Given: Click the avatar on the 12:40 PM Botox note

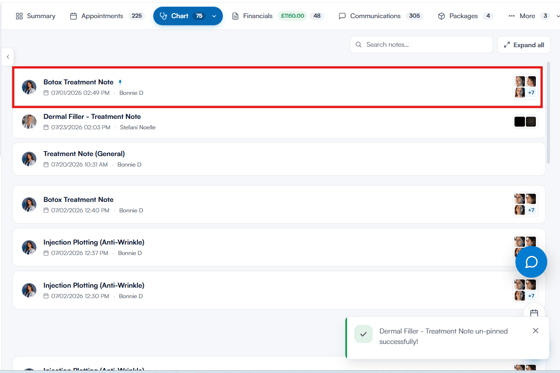Looking at the screenshot, I should tap(29, 204).
